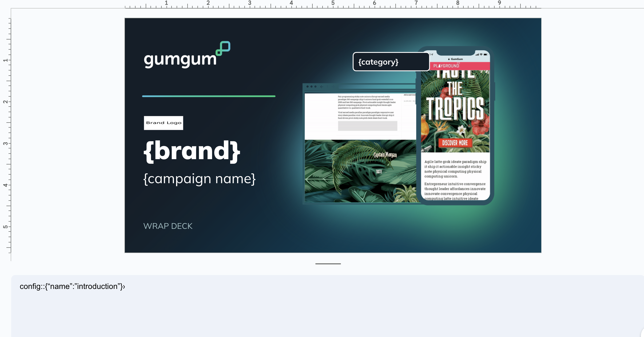
Task: Click the vertical ruler at mark 3
Action: pyautogui.click(x=5, y=143)
